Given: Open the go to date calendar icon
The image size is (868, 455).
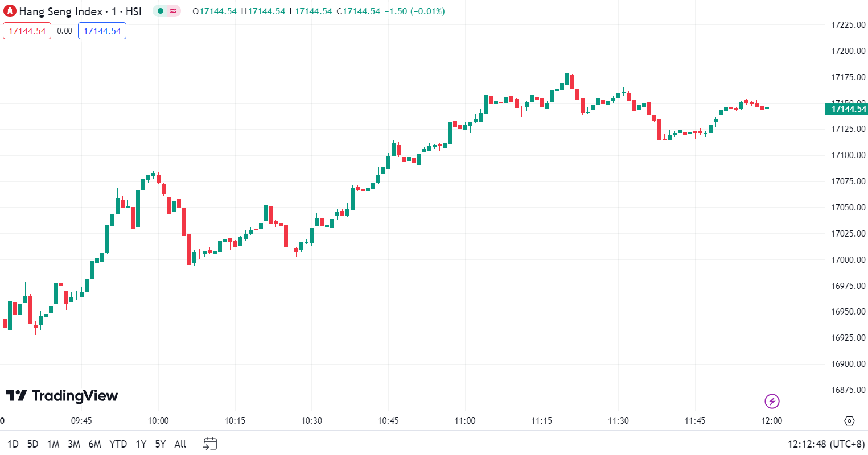Looking at the screenshot, I should [x=210, y=444].
